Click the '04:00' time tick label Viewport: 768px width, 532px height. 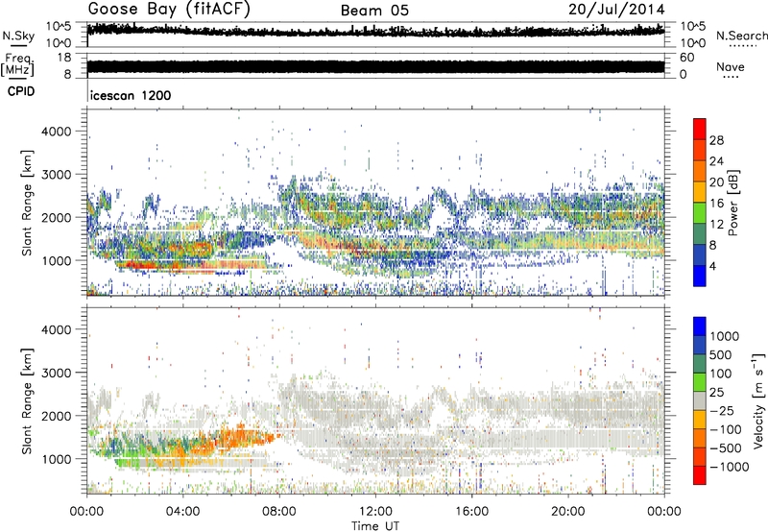183,512
